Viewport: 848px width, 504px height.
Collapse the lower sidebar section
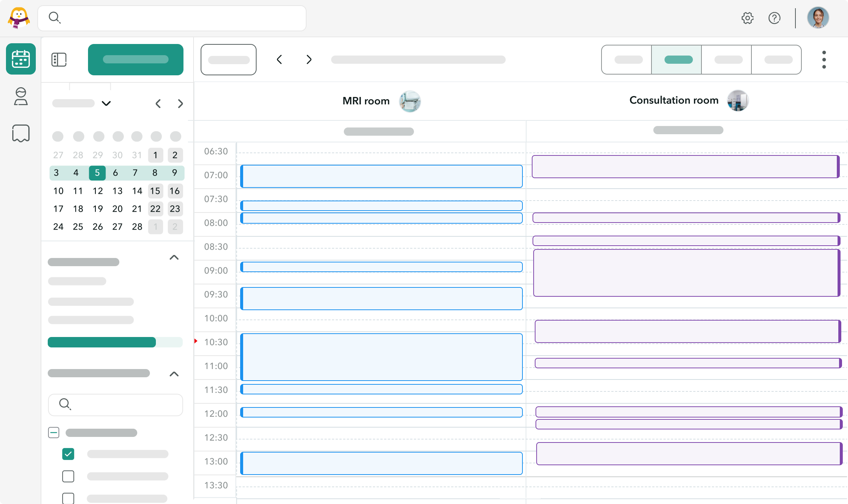pyautogui.click(x=173, y=374)
